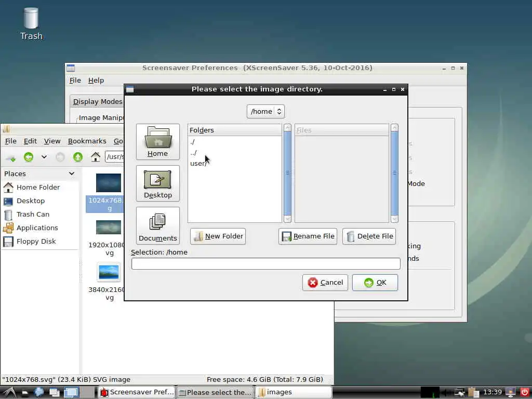Image resolution: width=532 pixels, height=399 pixels.
Task: Open File menu in Screensaver Preferences
Action: pos(75,81)
